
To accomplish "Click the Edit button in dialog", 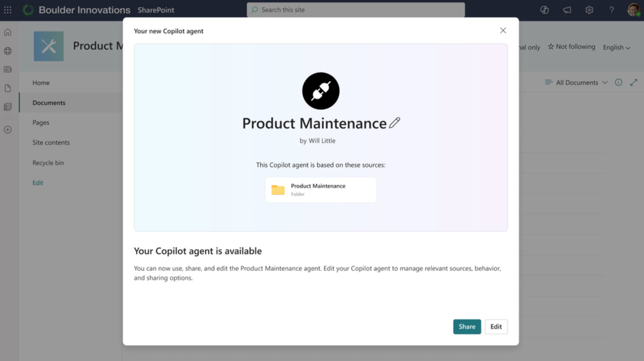I will click(x=496, y=326).
